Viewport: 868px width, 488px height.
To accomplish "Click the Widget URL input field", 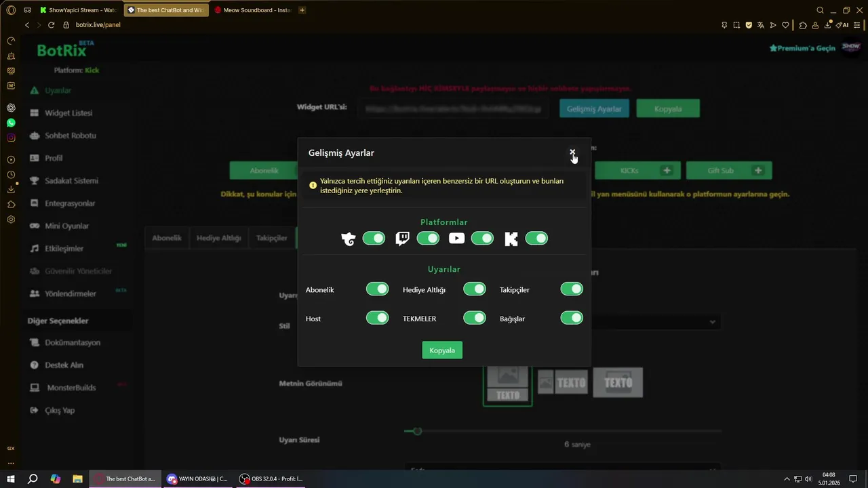I will click(x=453, y=108).
